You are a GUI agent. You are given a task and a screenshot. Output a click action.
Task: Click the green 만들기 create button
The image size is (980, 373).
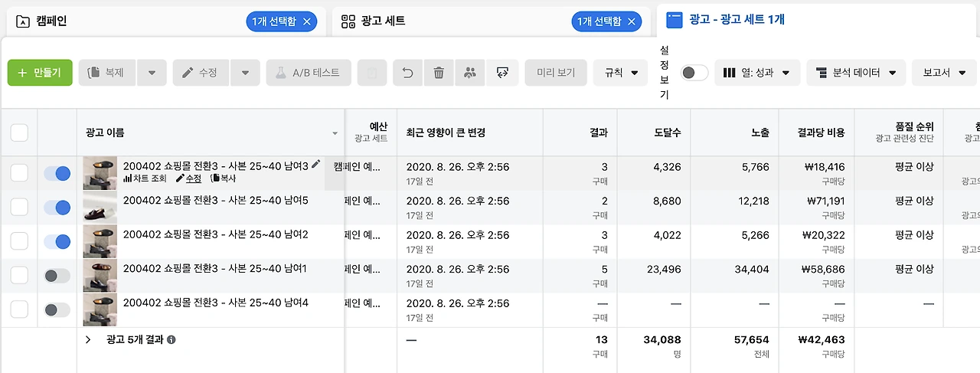point(40,73)
